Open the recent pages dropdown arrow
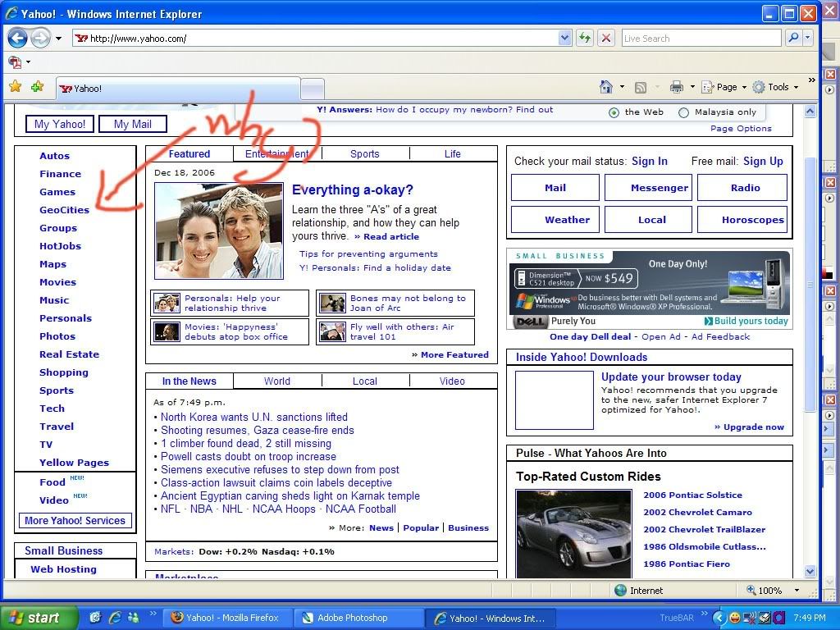 pyautogui.click(x=58, y=39)
